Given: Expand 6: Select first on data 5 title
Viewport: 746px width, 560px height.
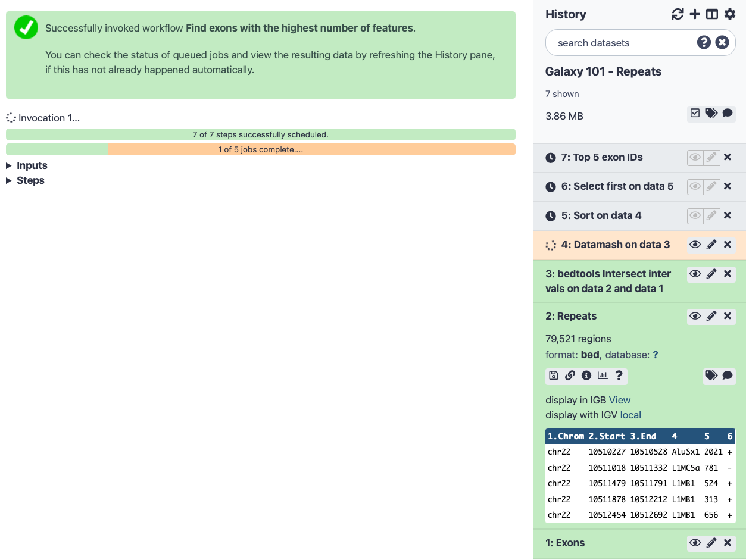Looking at the screenshot, I should [617, 186].
